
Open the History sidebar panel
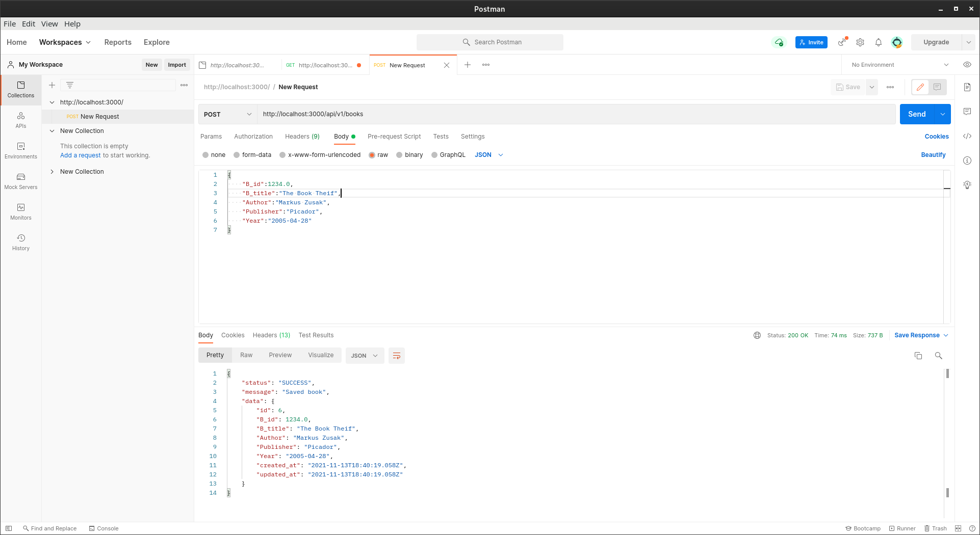[x=21, y=243]
